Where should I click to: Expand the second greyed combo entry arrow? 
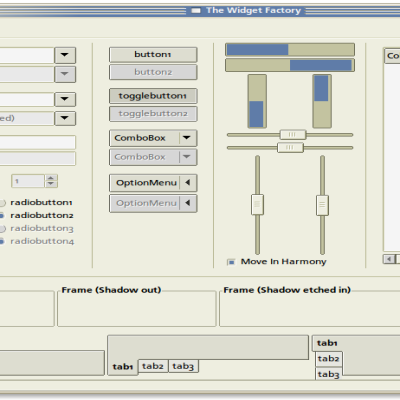65,74
